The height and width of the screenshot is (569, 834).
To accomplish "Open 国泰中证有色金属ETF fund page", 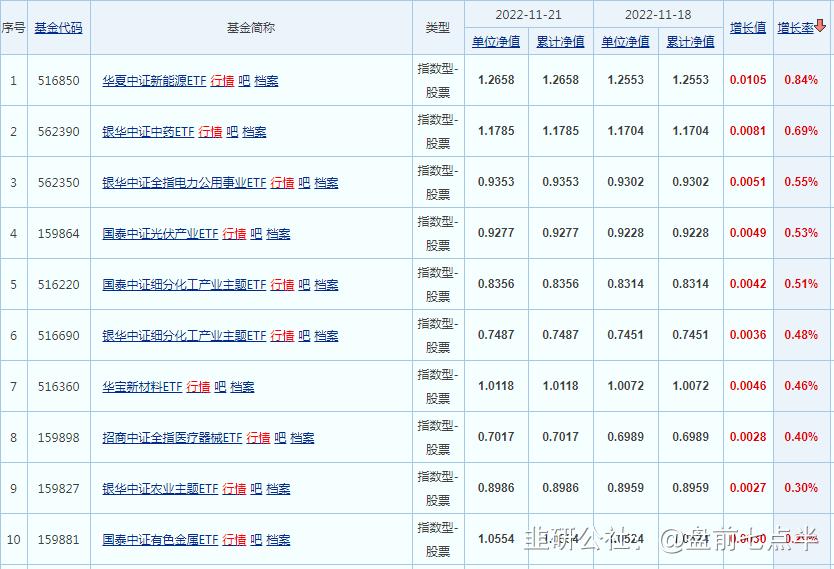I will 160,540.
